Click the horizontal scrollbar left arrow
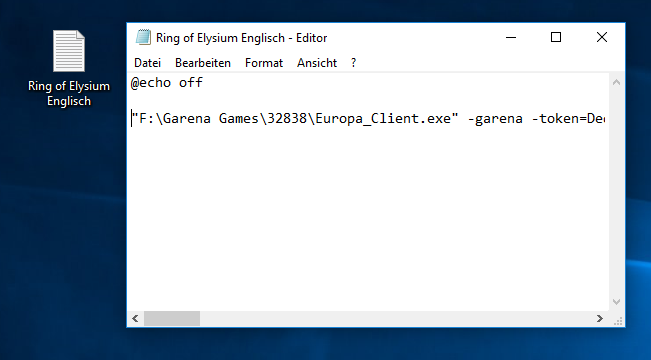The width and height of the screenshot is (651, 360). click(x=135, y=318)
